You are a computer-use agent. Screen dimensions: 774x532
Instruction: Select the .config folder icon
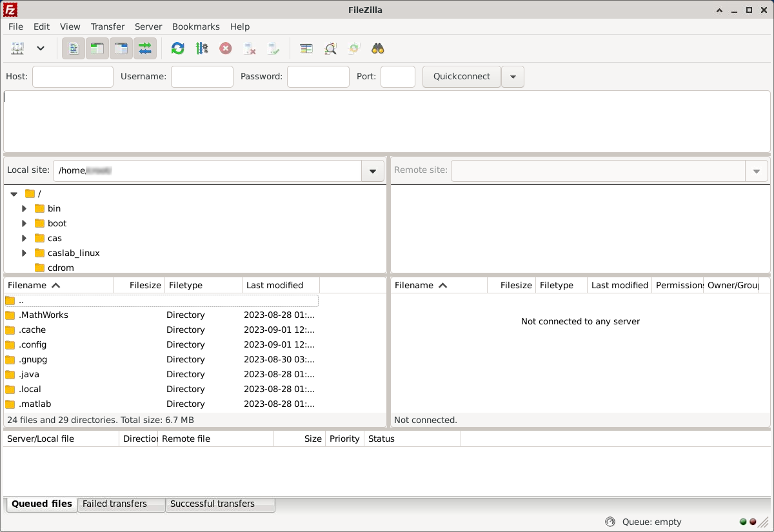pos(10,345)
